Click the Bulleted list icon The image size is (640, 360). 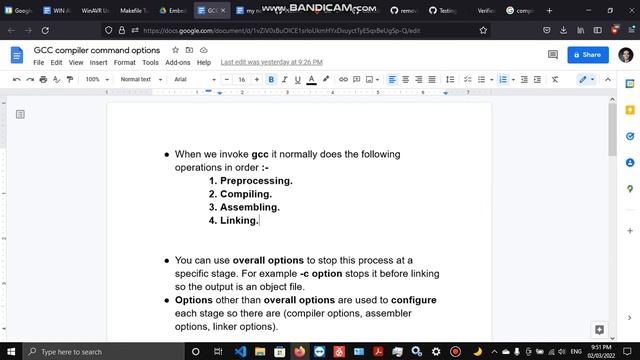482,80
